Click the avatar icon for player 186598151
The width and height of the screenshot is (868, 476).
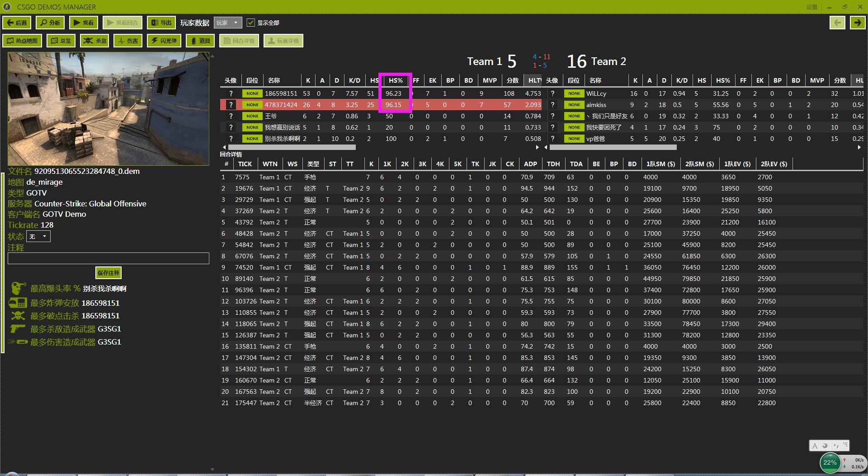pos(231,93)
